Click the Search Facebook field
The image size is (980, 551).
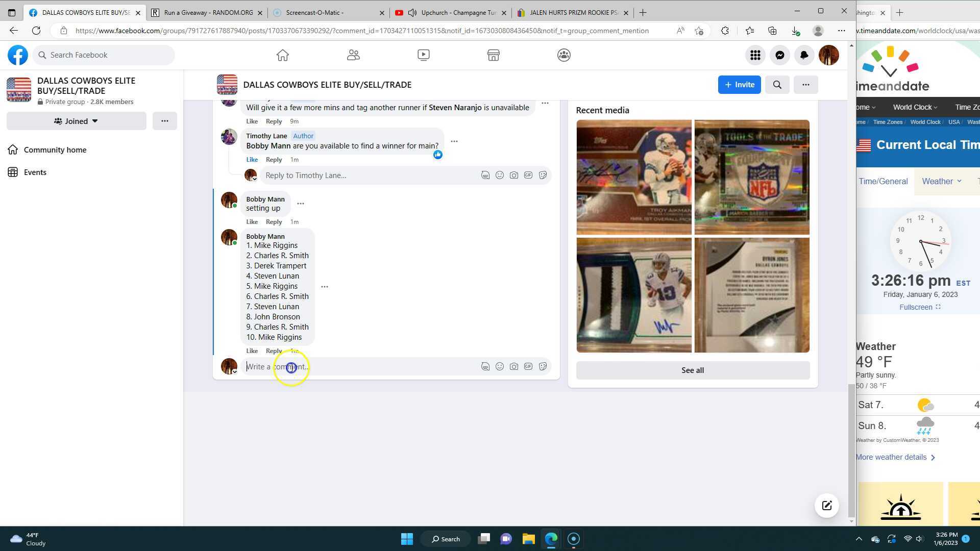105,55
